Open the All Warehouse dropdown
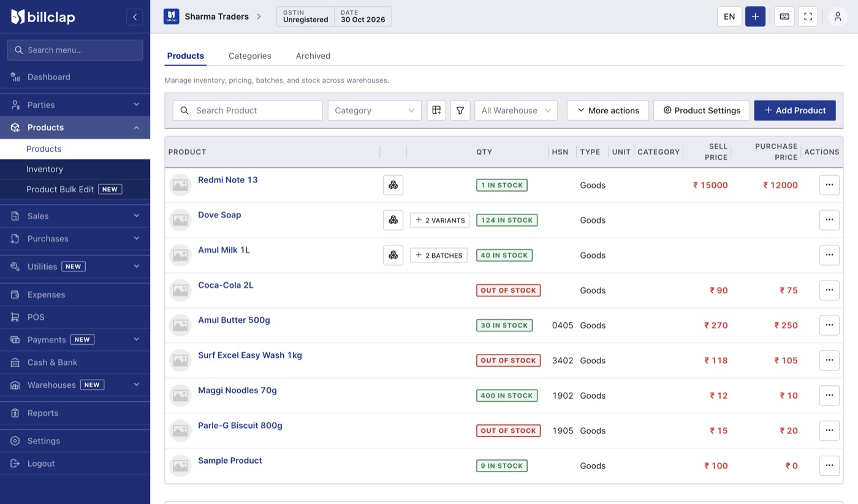Screen dimensions: 858x504 coord(516,110)
